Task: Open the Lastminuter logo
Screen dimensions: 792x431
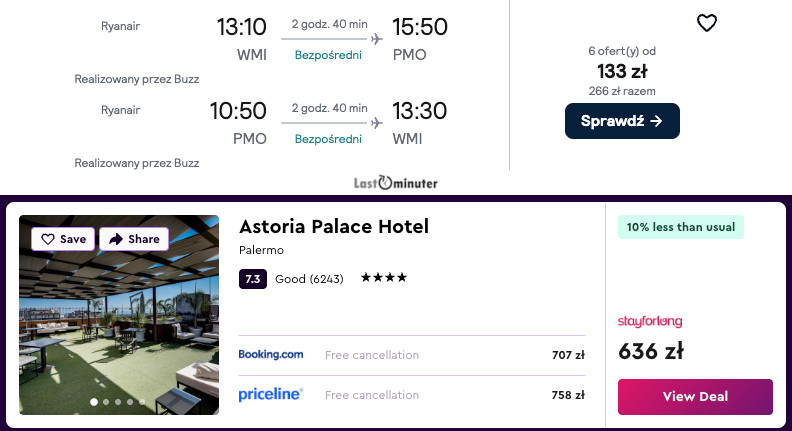Action: click(396, 183)
